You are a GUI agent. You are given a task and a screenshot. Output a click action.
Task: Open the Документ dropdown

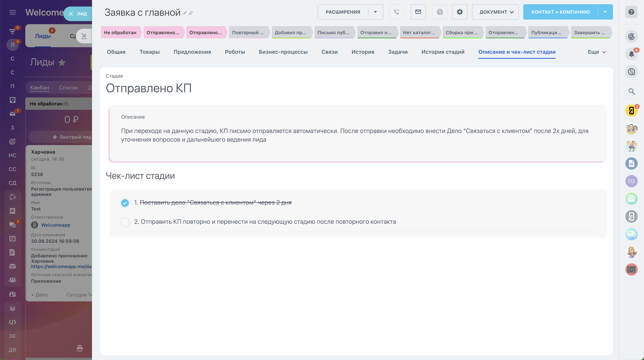pos(495,12)
